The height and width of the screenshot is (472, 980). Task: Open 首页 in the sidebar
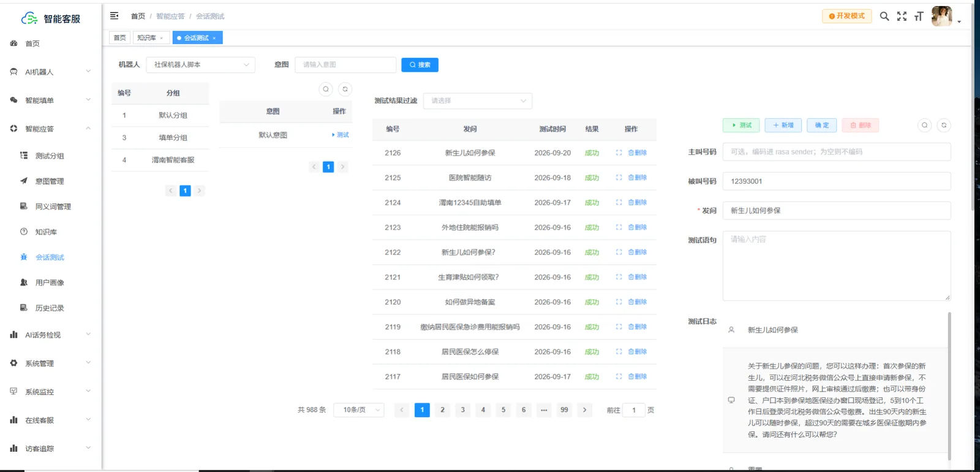[x=51, y=44]
